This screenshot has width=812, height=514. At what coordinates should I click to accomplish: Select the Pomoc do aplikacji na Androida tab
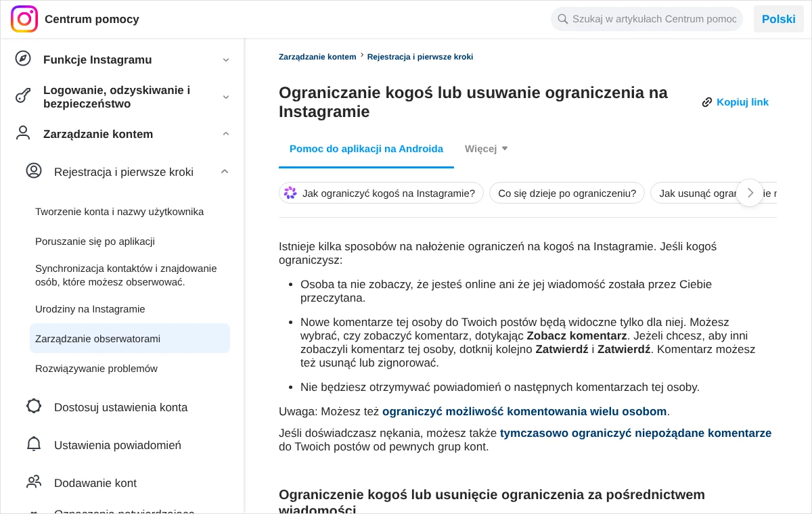(366, 149)
